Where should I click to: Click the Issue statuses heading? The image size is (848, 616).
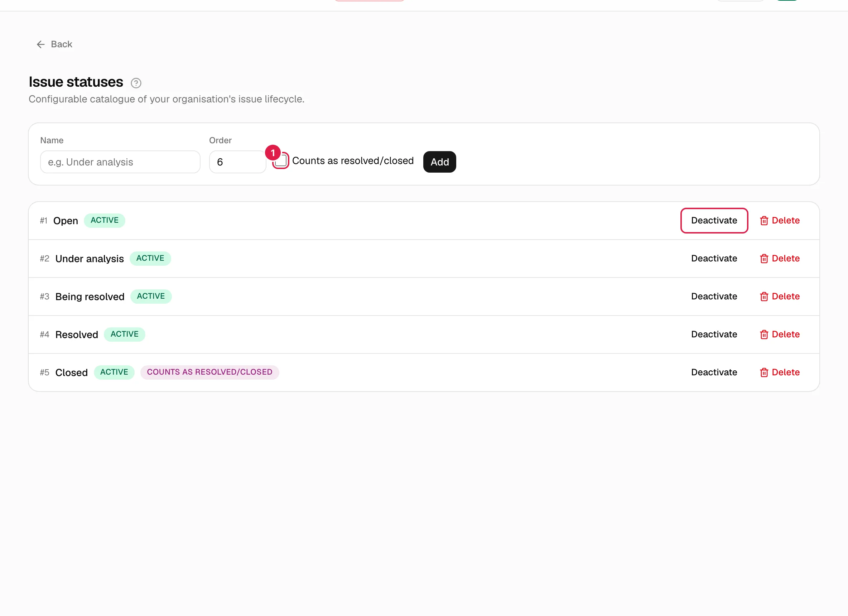[x=76, y=82]
